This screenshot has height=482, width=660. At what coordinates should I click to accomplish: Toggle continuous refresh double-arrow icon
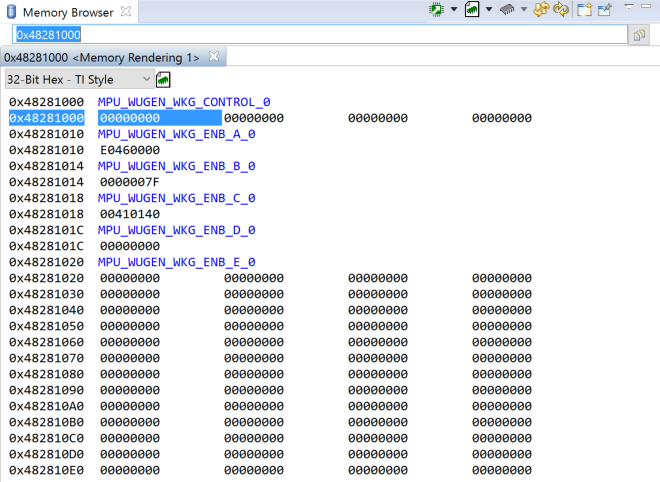(x=541, y=9)
